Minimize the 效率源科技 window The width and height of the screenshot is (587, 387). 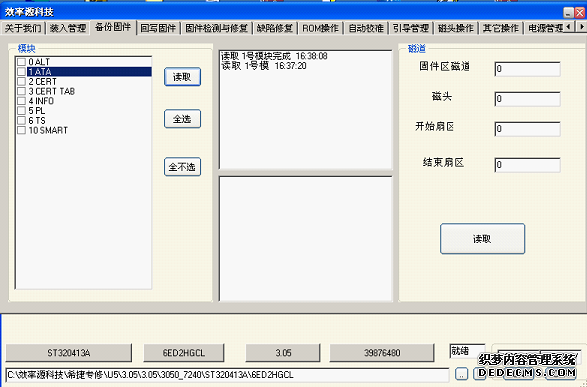pos(568,13)
